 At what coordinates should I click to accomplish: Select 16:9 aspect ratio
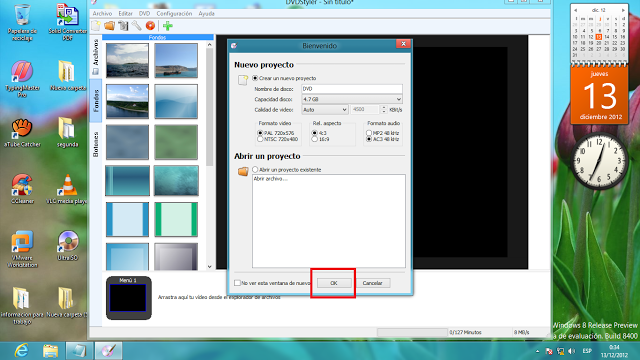tap(314, 139)
